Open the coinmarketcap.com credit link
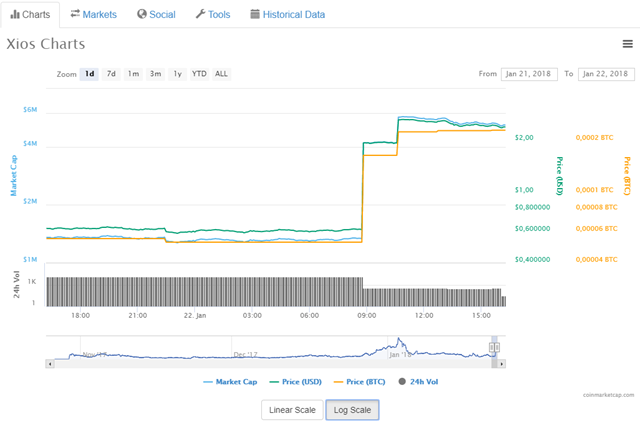The height and width of the screenshot is (423, 640). point(608,395)
